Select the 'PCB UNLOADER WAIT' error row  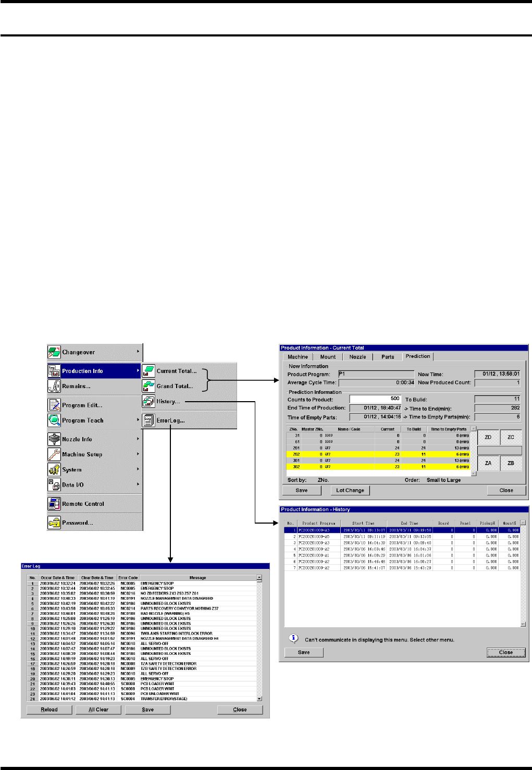coord(142,694)
